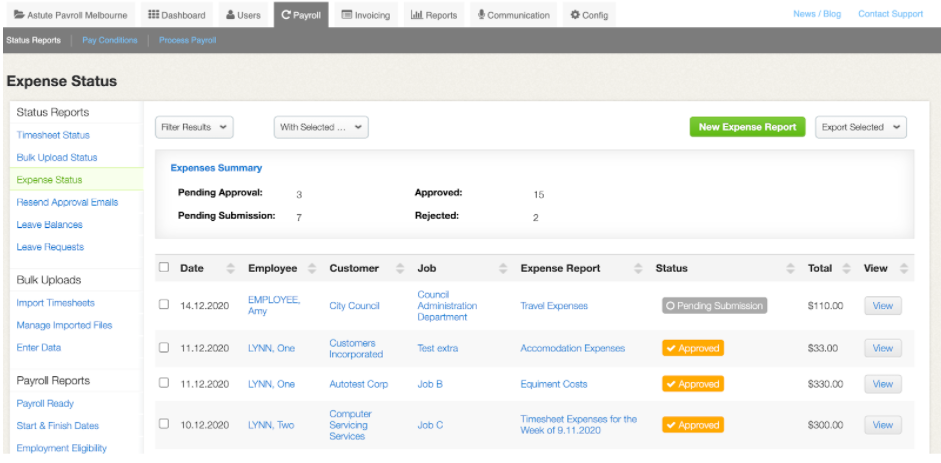The image size is (941, 463).
Task: Switch to the Invoicing tab
Action: pyautogui.click(x=365, y=15)
